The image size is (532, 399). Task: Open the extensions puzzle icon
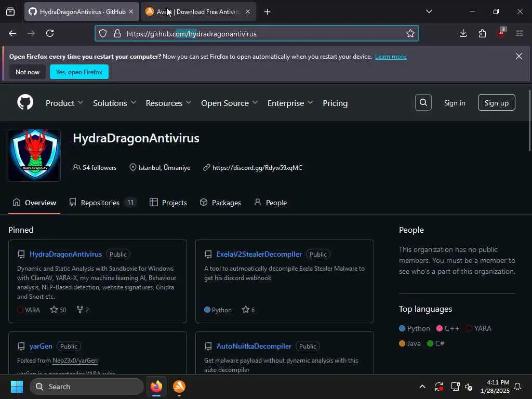pos(482,33)
